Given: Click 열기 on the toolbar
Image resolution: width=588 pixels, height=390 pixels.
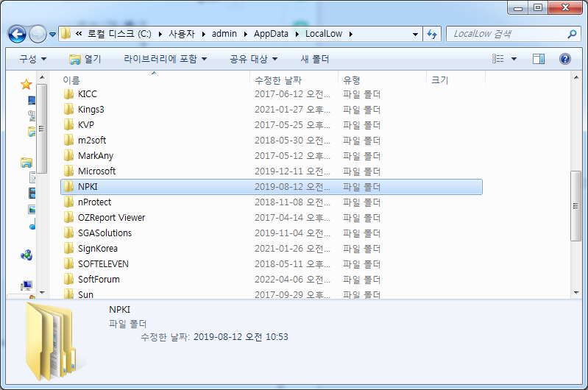Looking at the screenshot, I should click(85, 59).
